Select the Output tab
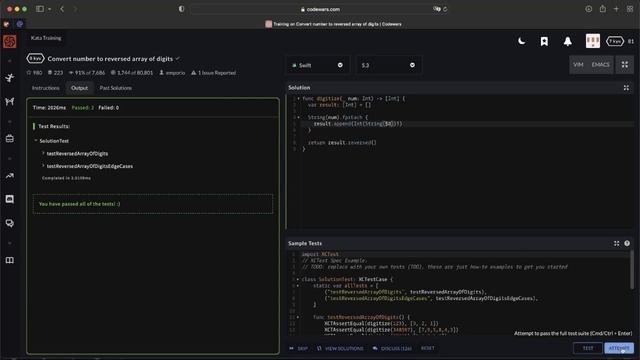 [79, 88]
